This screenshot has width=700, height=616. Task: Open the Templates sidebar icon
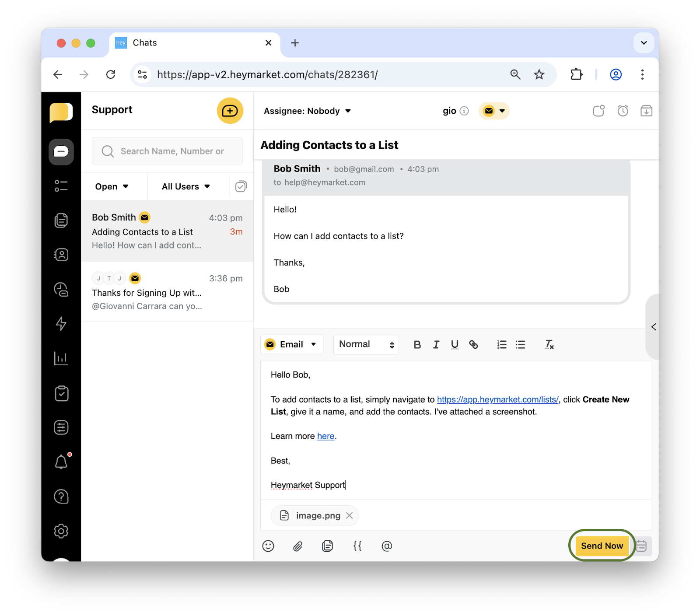[61, 220]
